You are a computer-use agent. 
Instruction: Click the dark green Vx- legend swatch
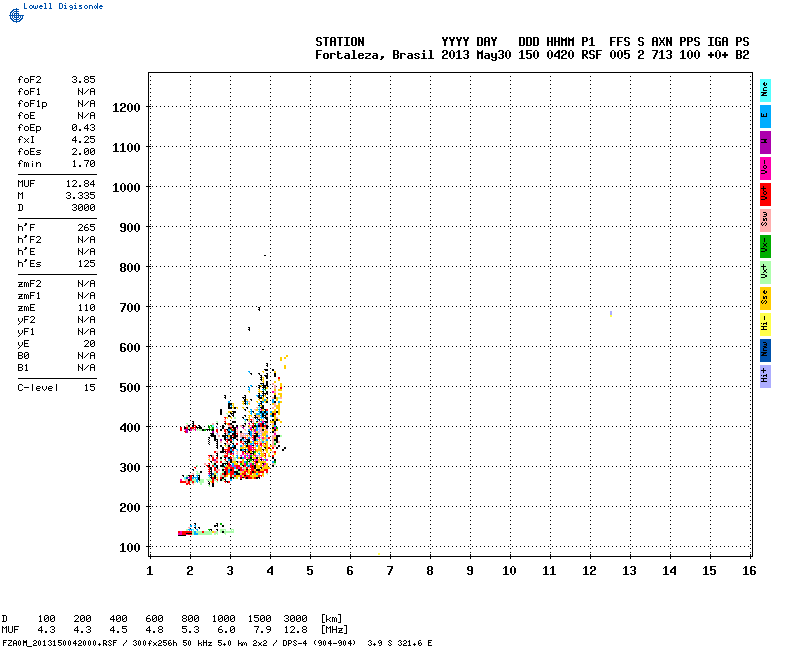point(765,246)
